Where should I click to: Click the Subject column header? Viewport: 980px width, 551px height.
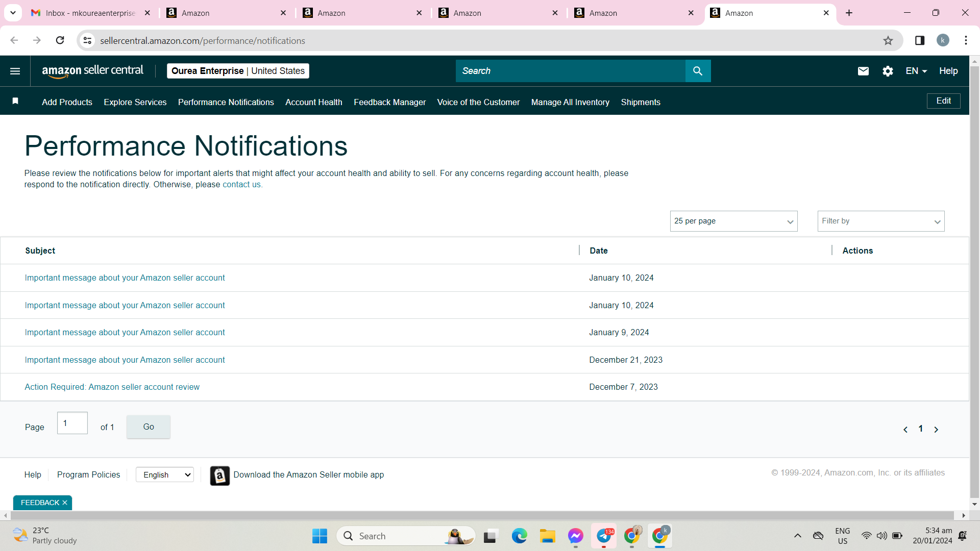click(x=40, y=251)
